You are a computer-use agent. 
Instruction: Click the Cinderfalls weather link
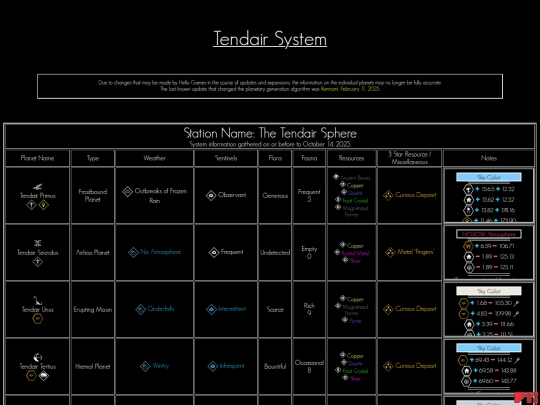(x=160, y=309)
